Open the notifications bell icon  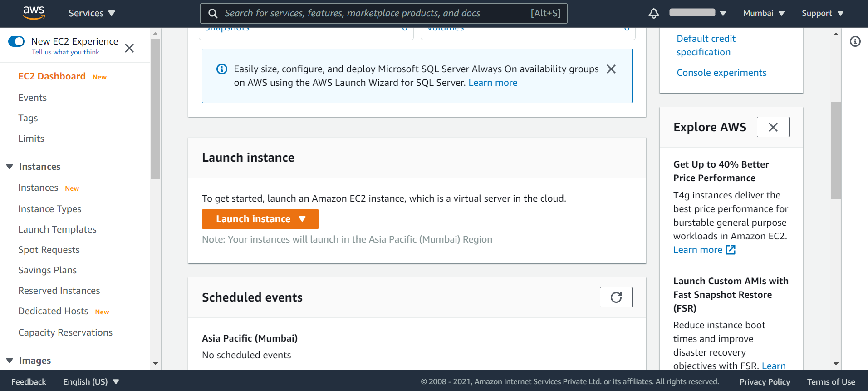[653, 13]
